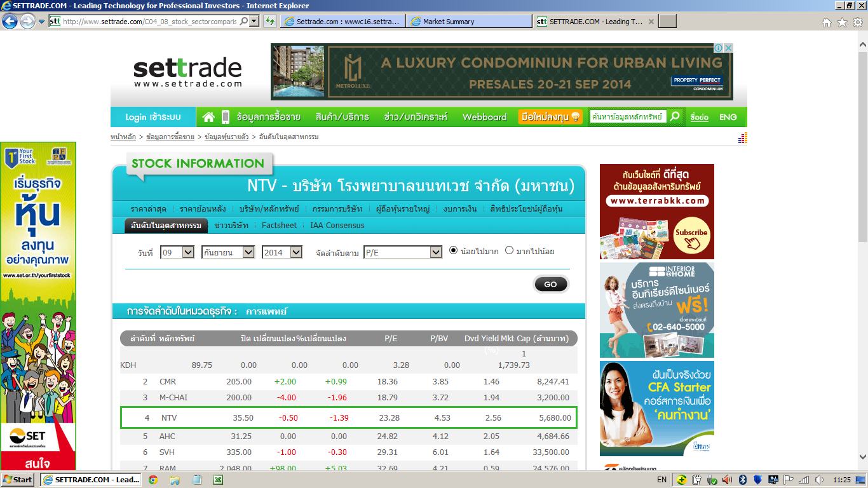The height and width of the screenshot is (488, 868).
Task: Switch site language to ENG
Action: (728, 118)
